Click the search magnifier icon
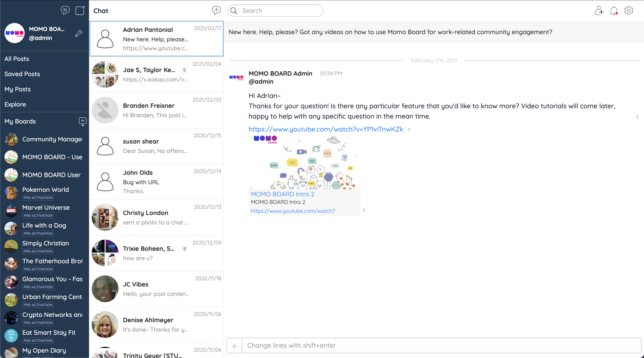 coord(234,10)
